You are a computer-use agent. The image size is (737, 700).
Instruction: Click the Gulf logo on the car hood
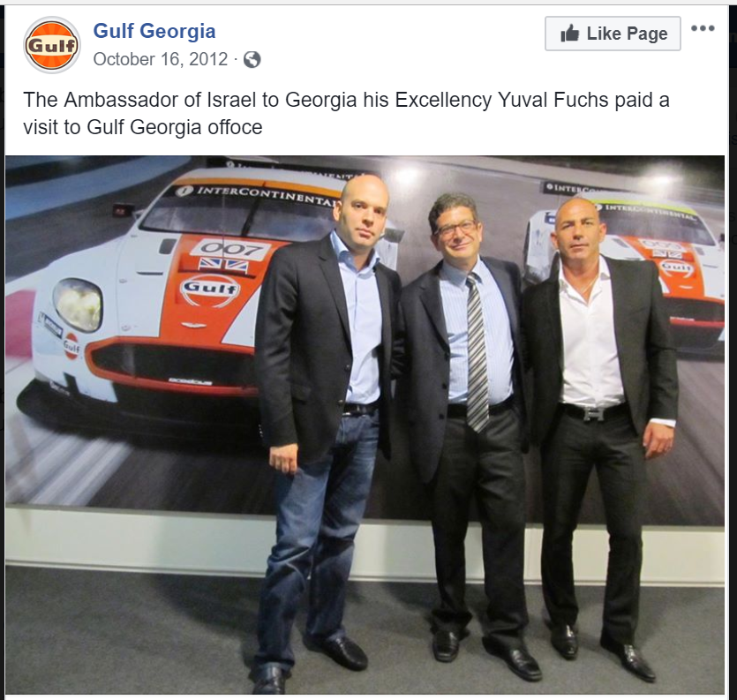tap(210, 289)
